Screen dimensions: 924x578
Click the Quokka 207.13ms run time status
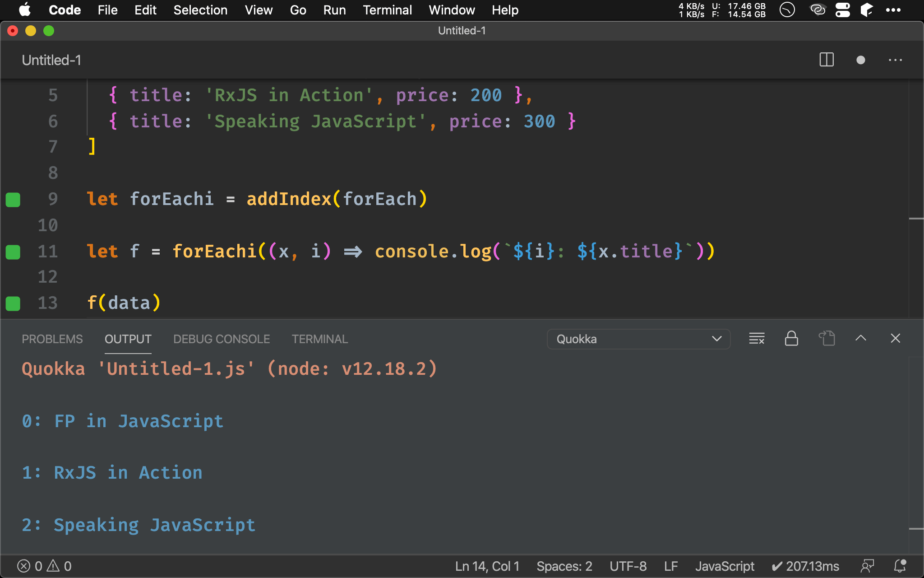[805, 566]
